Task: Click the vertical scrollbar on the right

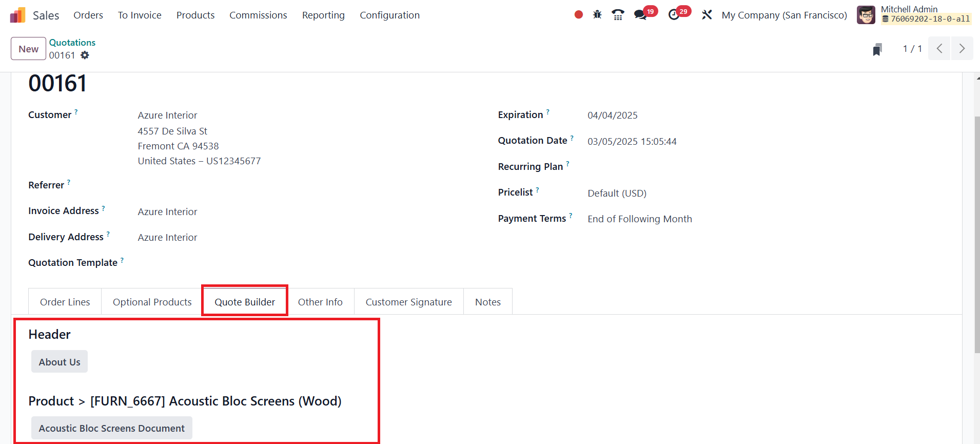Action: [977, 235]
